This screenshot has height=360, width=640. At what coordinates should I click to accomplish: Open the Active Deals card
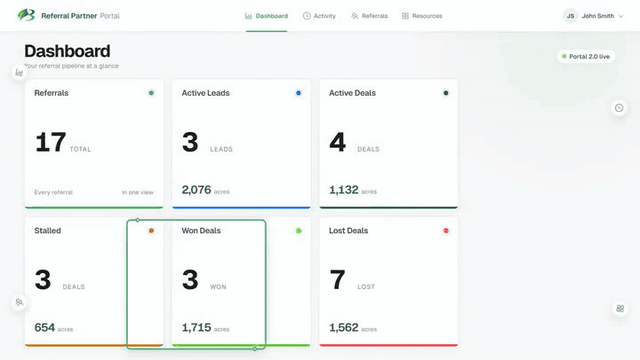click(389, 144)
